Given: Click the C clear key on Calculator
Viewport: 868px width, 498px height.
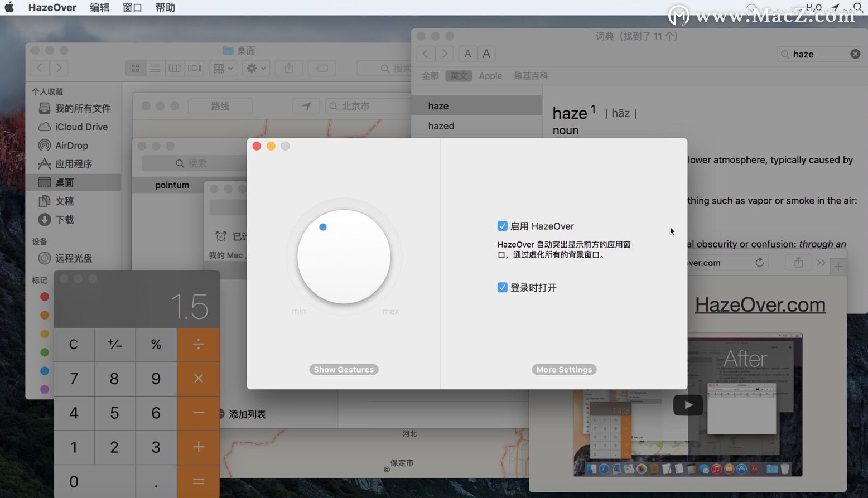Looking at the screenshot, I should click(x=74, y=344).
